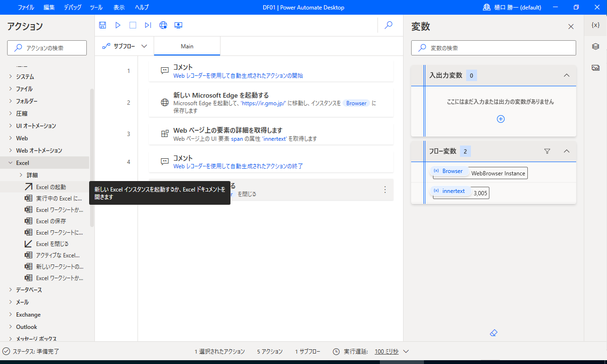Click the Browser variable in action 2

[x=357, y=103]
